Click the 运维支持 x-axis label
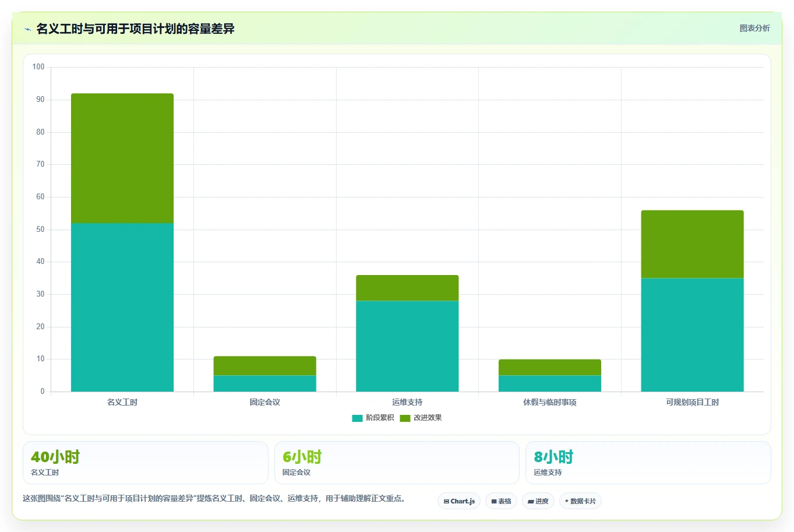The height and width of the screenshot is (532, 794). tap(407, 402)
